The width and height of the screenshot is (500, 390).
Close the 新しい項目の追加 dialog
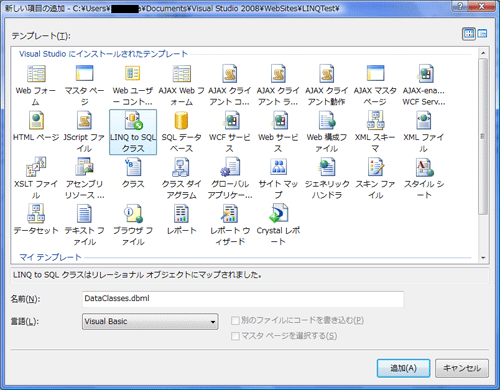482,6
